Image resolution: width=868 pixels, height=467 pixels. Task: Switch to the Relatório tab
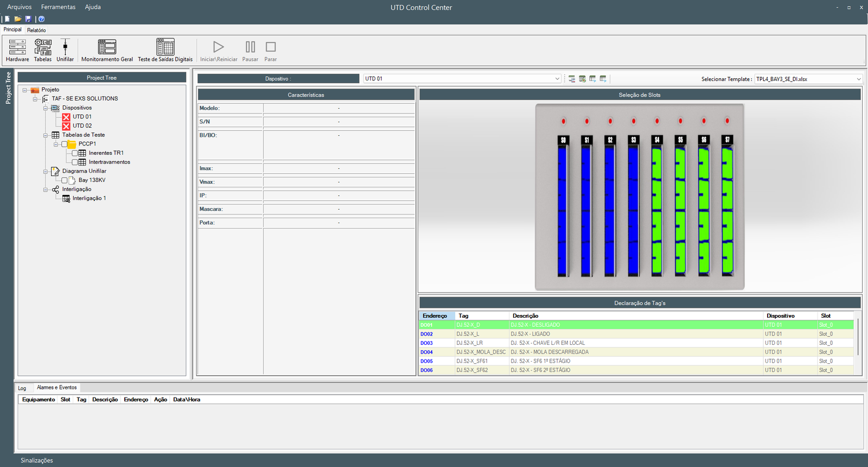36,30
